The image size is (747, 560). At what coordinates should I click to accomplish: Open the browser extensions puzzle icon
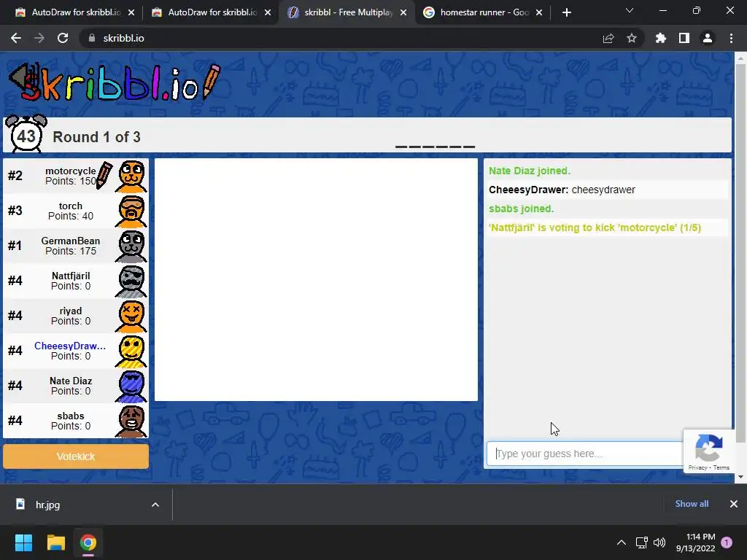tap(661, 38)
